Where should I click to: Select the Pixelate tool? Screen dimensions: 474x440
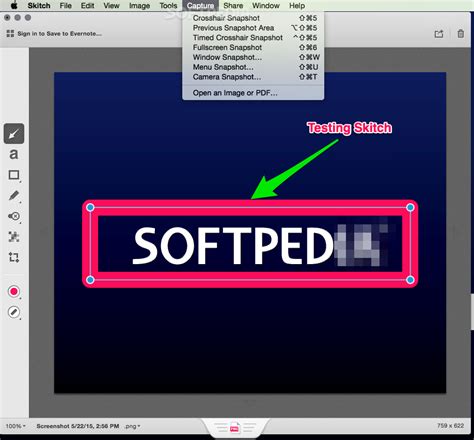coord(14,237)
